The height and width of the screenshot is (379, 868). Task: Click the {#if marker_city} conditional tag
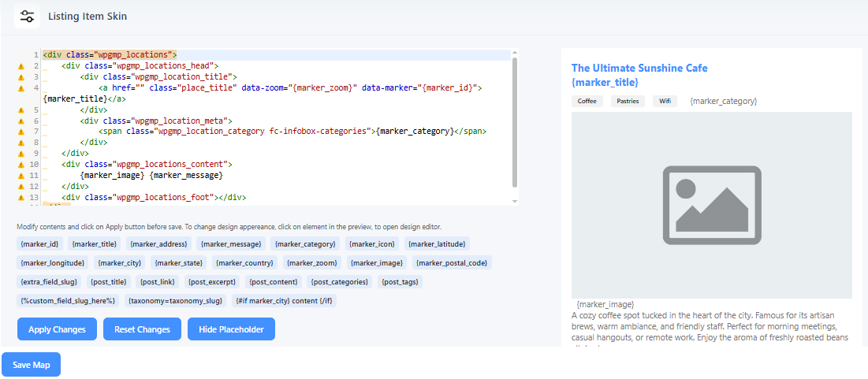pos(284,301)
